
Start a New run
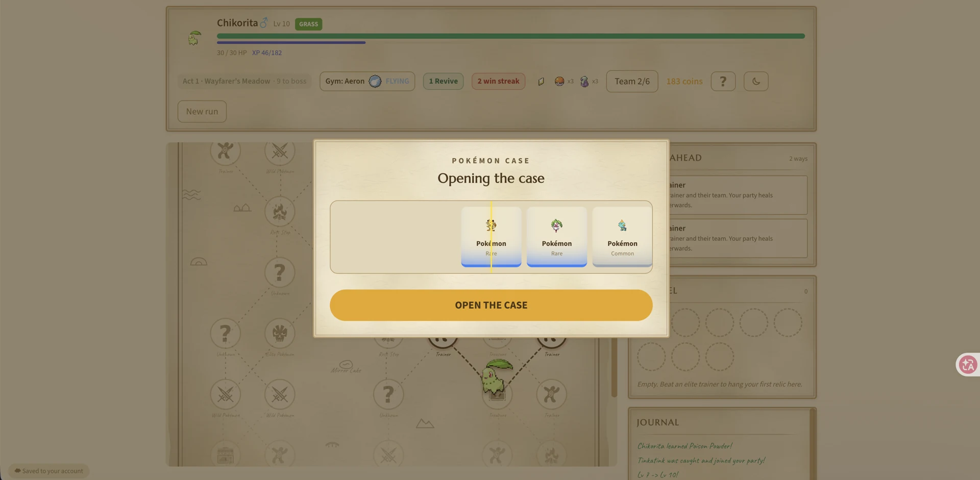[x=202, y=111]
